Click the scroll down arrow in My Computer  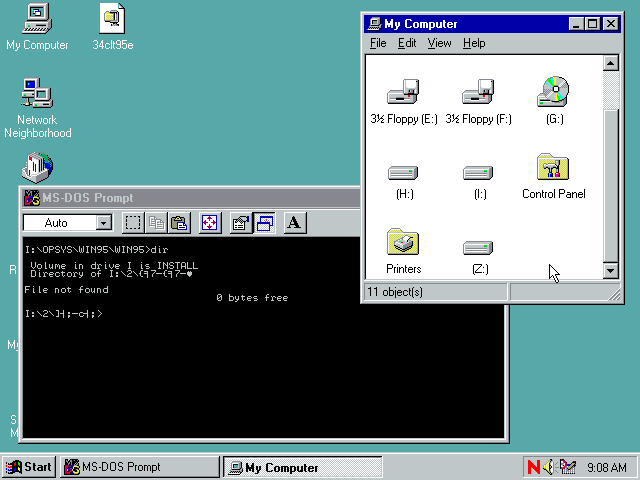(x=611, y=270)
